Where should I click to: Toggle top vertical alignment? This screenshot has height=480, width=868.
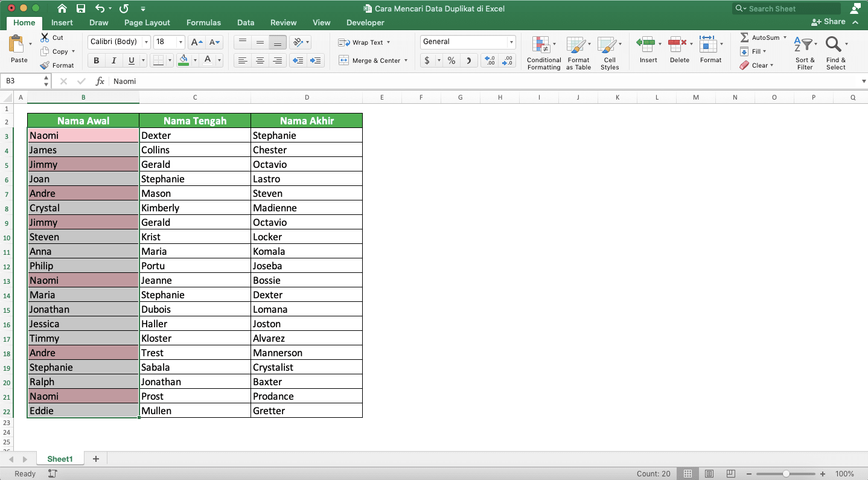[x=243, y=42]
